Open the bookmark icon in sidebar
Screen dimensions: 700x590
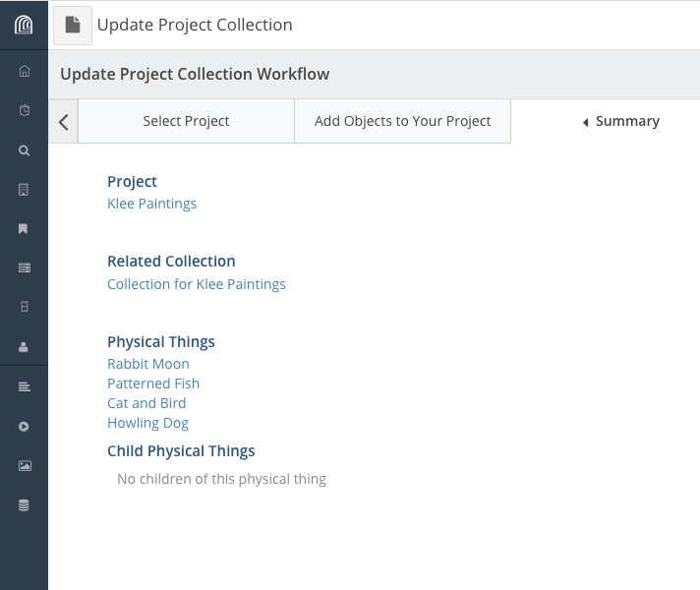[x=24, y=229]
